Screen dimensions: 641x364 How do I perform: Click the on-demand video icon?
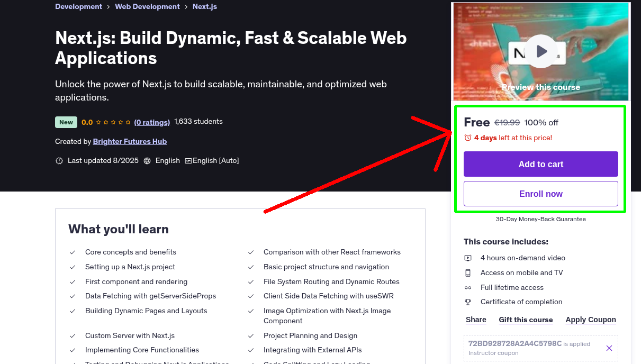[468, 258]
